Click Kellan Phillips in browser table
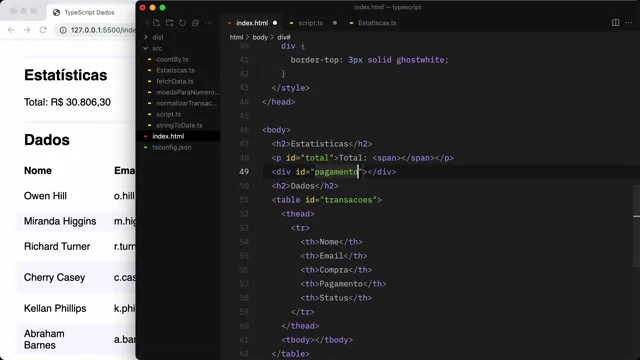640x360 pixels. click(55, 309)
